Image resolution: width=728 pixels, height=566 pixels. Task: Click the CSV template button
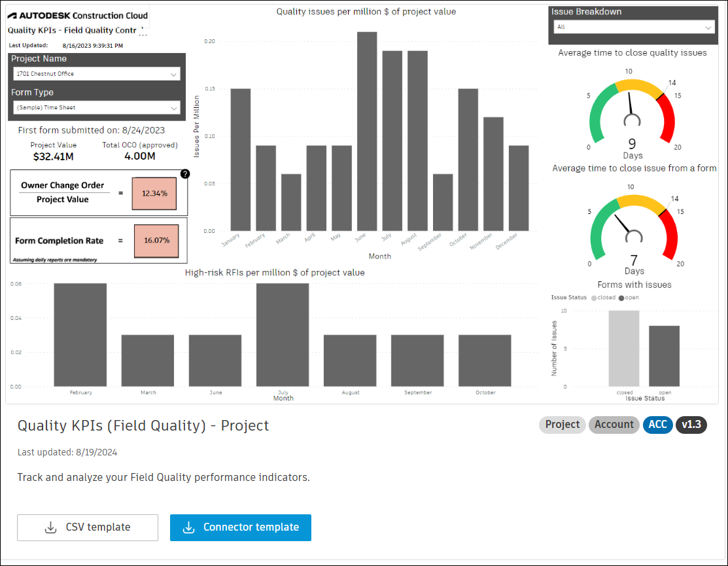click(x=88, y=527)
